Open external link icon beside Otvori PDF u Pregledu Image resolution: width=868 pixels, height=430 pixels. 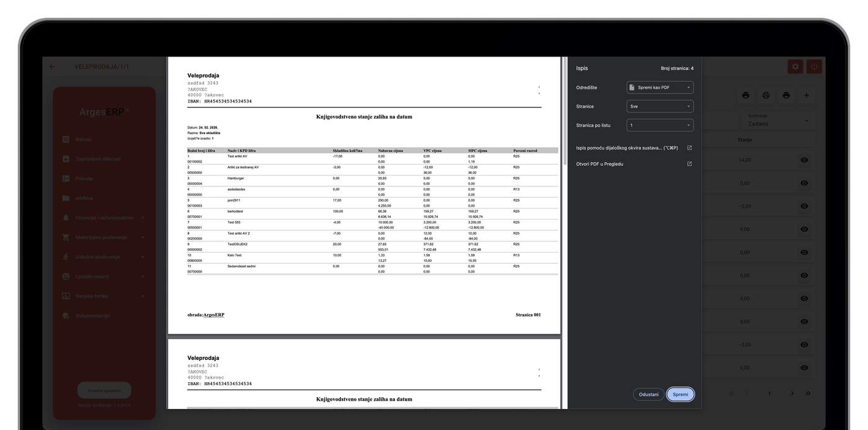[x=689, y=164]
